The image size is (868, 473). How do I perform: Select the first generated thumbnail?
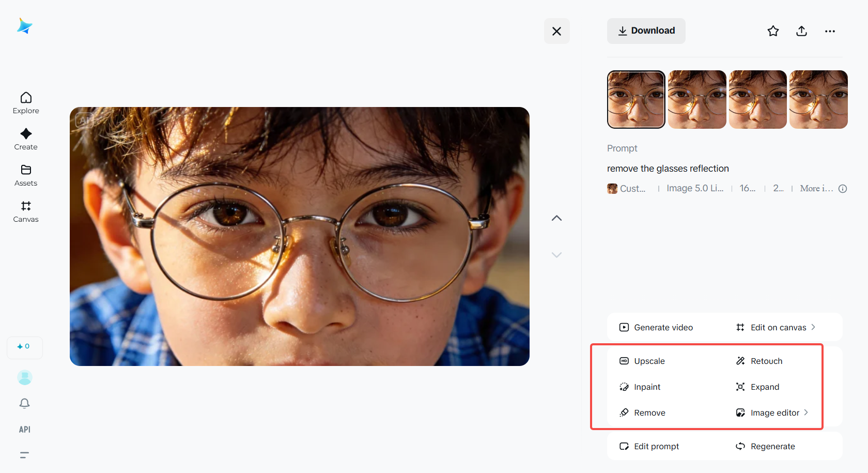(636, 99)
